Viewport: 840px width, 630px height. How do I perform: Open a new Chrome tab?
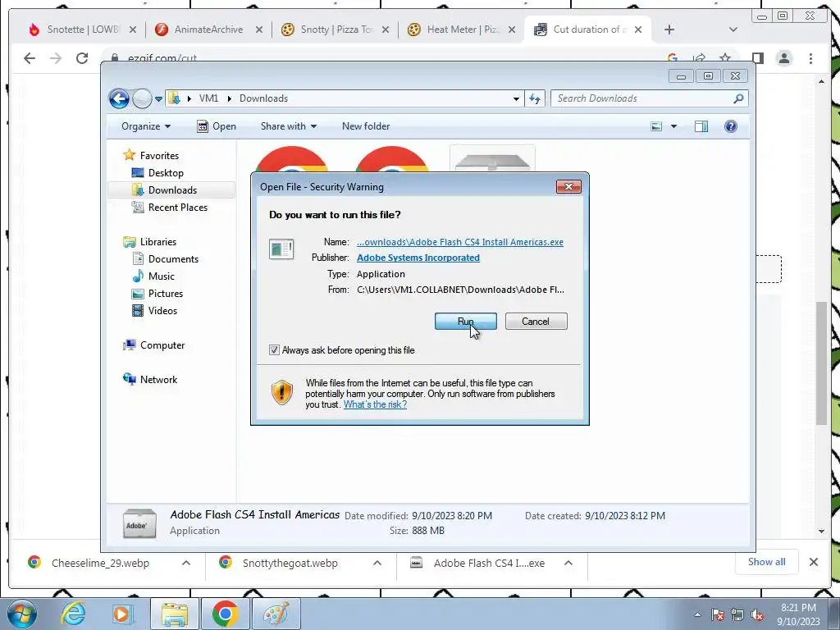click(x=669, y=30)
